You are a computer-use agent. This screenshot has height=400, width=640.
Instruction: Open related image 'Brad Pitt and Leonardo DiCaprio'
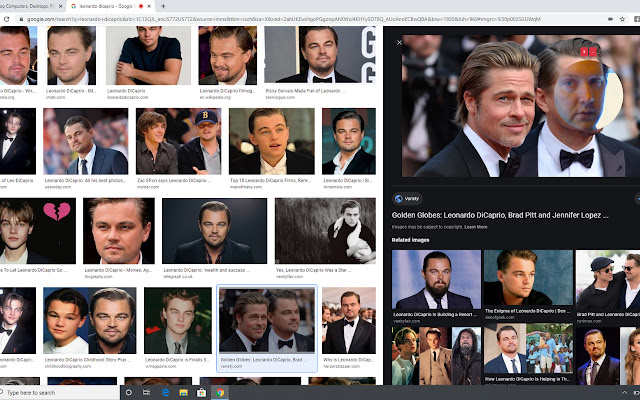coord(608,280)
